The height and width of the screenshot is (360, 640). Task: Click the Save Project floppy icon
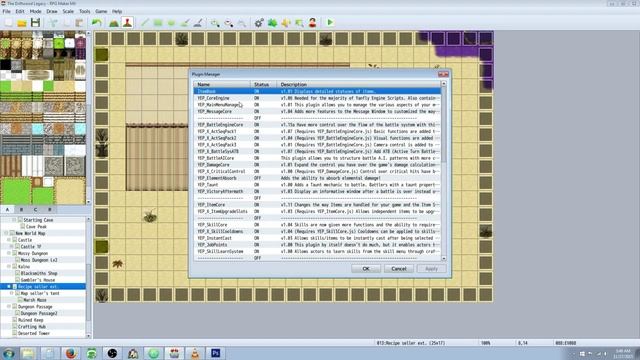pos(36,23)
